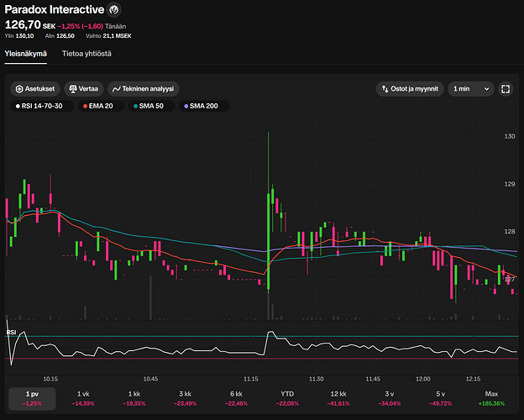Select the Yleisnäkymä tab
The height and width of the screenshot is (420, 524).
pyautogui.click(x=26, y=54)
